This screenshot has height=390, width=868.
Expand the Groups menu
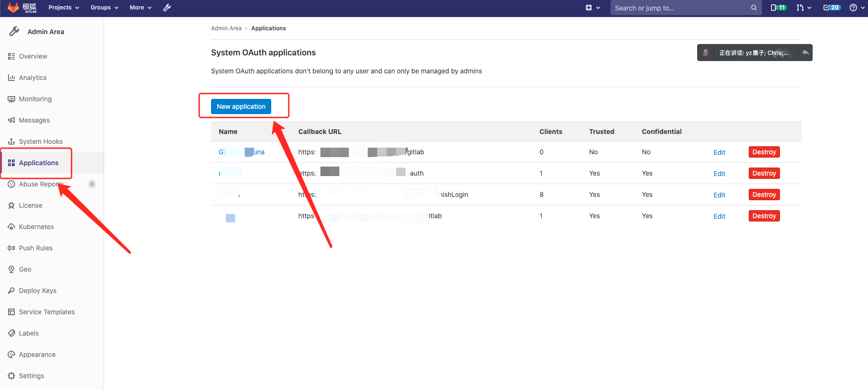pyautogui.click(x=105, y=8)
